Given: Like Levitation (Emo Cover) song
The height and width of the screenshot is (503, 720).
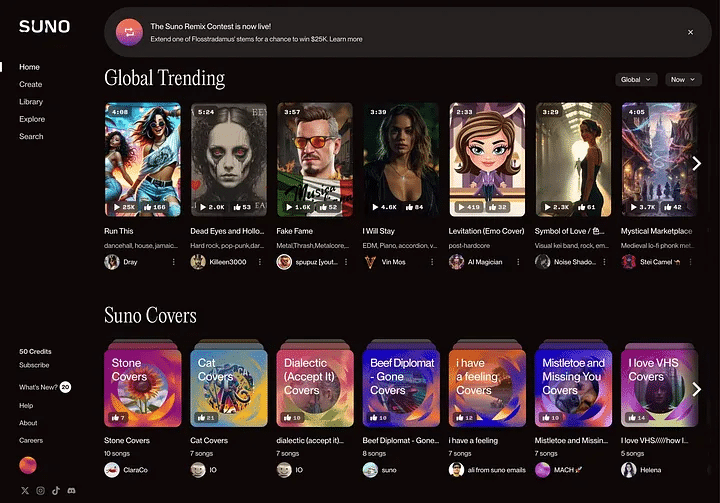Looking at the screenshot, I should pyautogui.click(x=498, y=207).
